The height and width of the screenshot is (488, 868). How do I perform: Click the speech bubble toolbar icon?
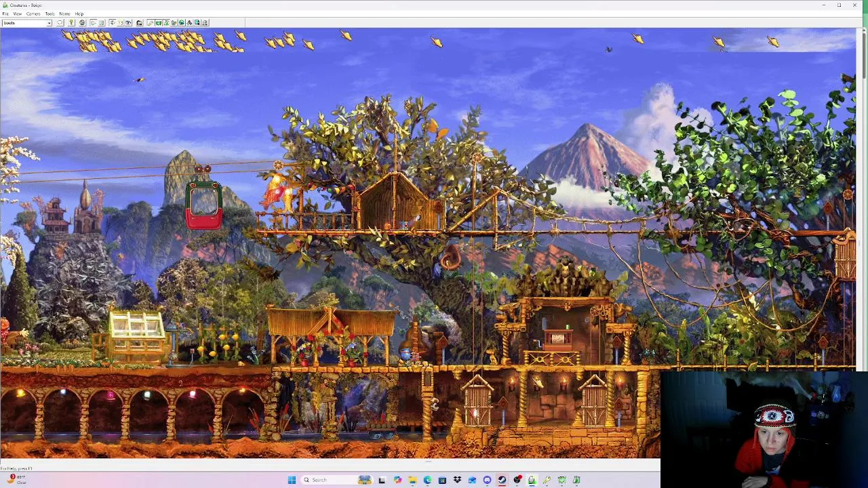(x=60, y=23)
